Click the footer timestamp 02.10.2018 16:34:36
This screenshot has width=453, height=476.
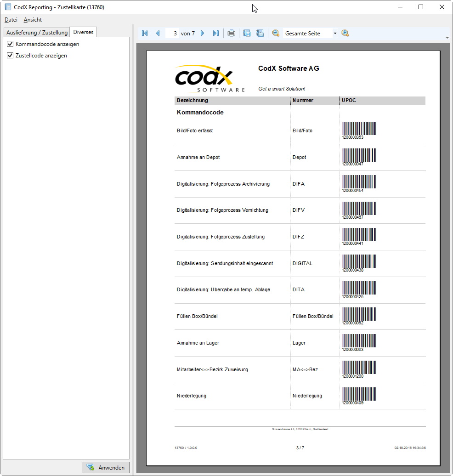pyautogui.click(x=410, y=448)
